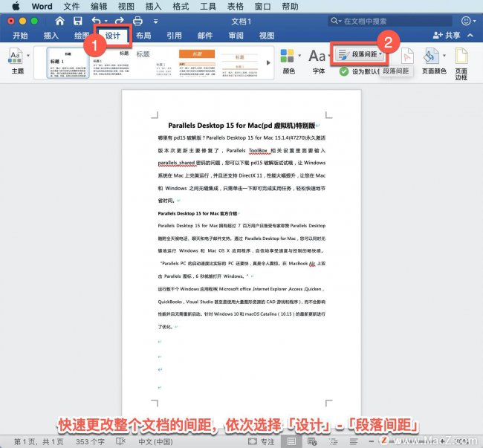Click the language indicator 中文(中国)
The width and height of the screenshot is (483, 448).
155,441
